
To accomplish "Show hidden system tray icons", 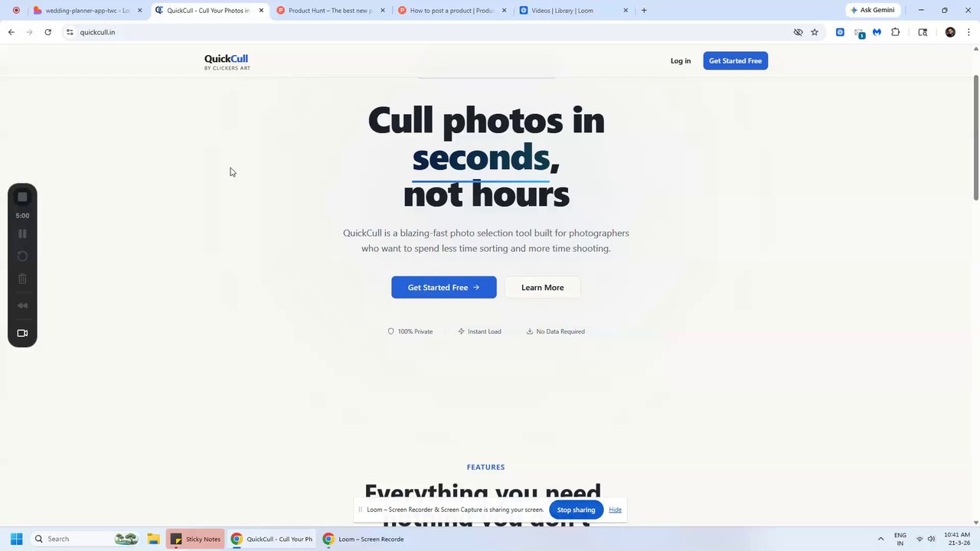I will pyautogui.click(x=880, y=539).
